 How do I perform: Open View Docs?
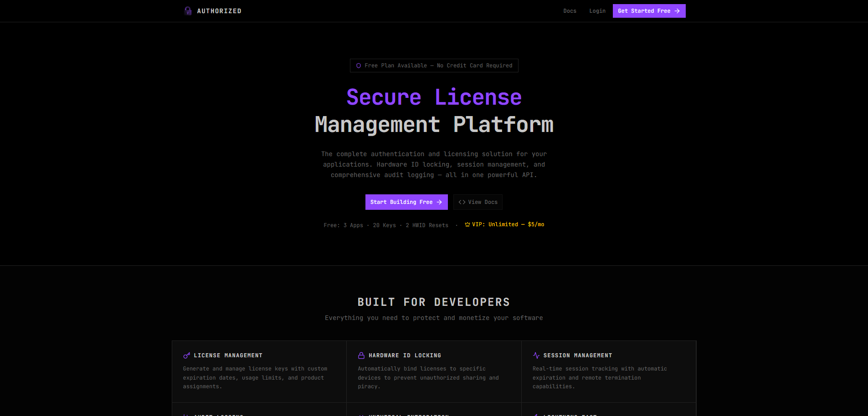tap(478, 202)
